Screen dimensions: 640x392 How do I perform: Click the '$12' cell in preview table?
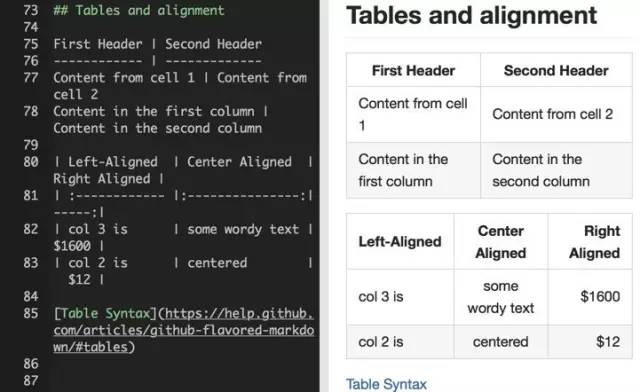(590, 342)
